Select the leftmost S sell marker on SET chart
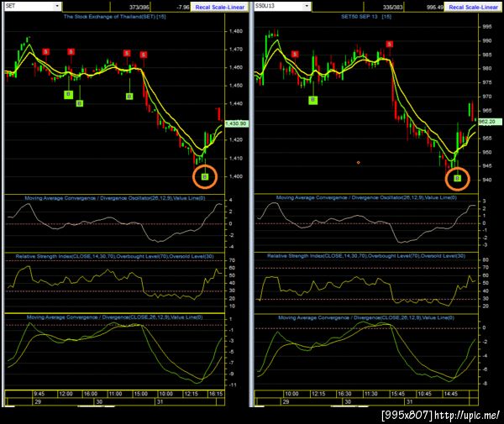 pyautogui.click(x=46, y=52)
